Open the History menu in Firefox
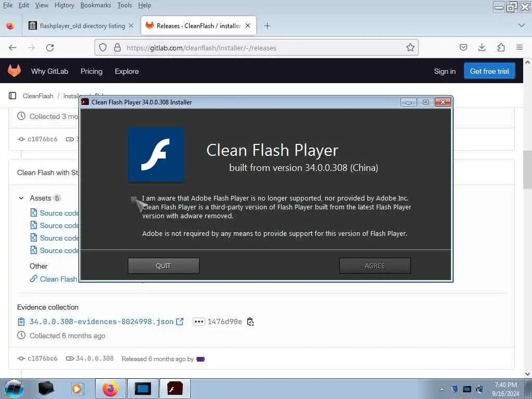This screenshot has width=532, height=399. [64, 5]
